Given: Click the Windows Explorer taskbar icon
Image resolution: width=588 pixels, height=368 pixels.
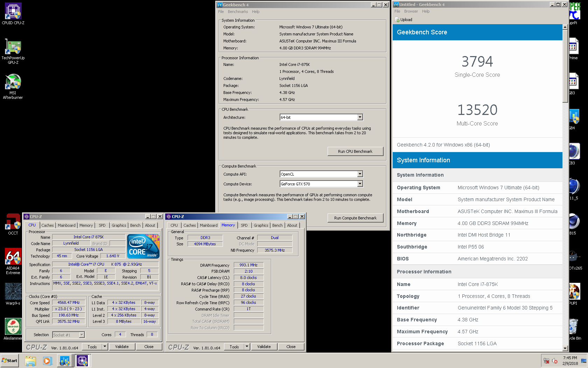Looking at the screenshot, I should click(30, 361).
